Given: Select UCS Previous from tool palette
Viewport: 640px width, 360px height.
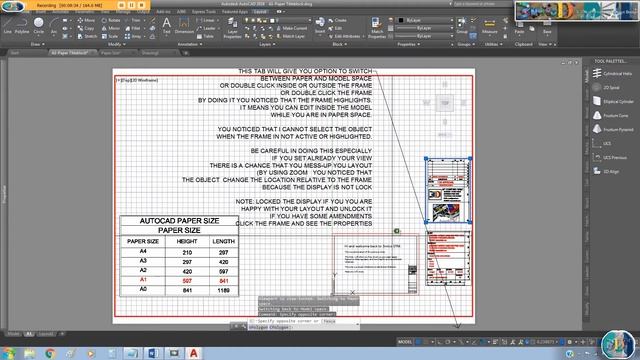Looking at the screenshot, I should tap(610, 157).
